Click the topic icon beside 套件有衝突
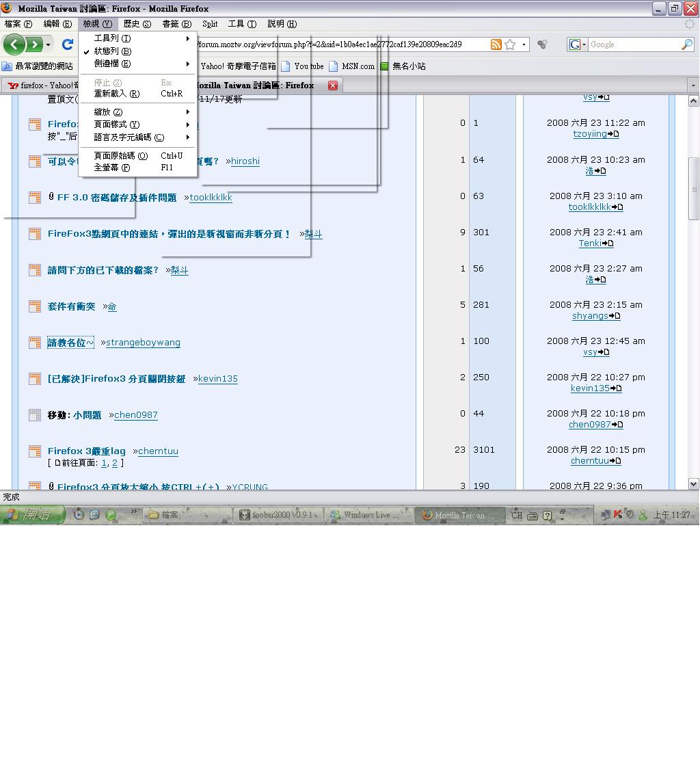 tap(35, 306)
